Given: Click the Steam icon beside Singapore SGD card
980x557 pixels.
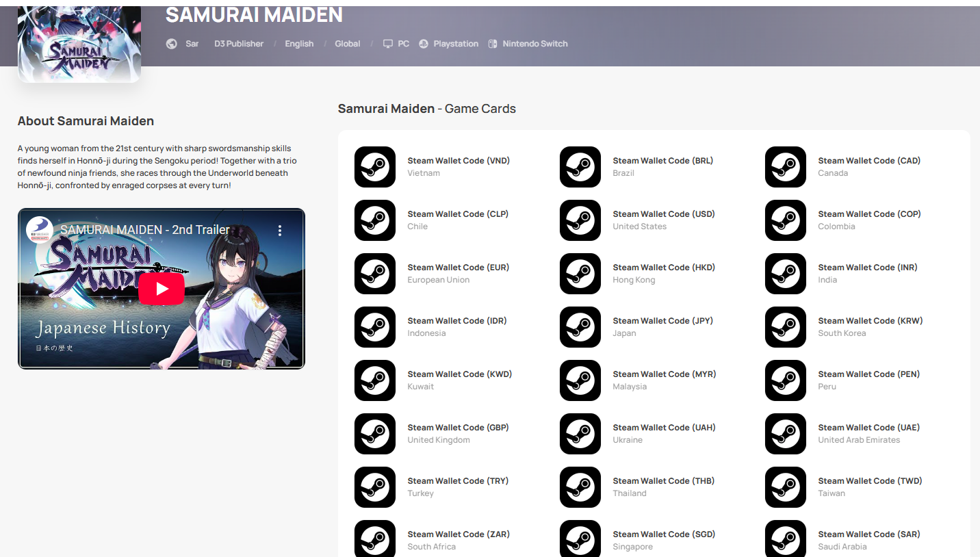Looking at the screenshot, I should [x=580, y=539].
